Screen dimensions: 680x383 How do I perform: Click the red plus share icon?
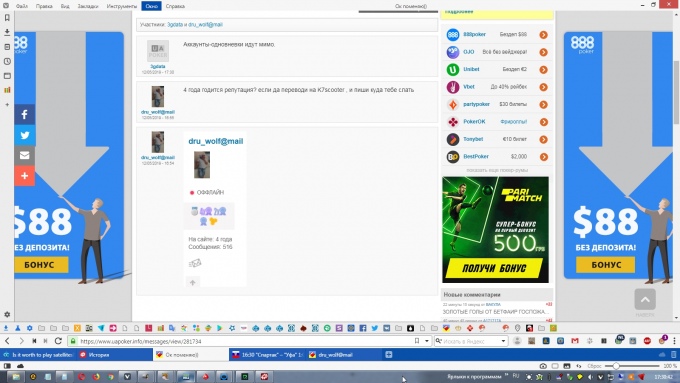pyautogui.click(x=25, y=176)
